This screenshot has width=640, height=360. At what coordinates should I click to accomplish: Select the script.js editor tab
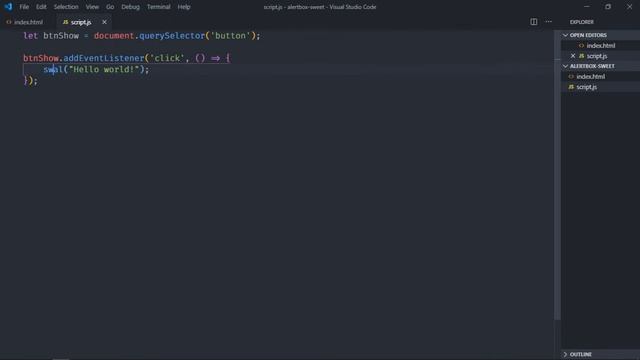[x=80, y=22]
